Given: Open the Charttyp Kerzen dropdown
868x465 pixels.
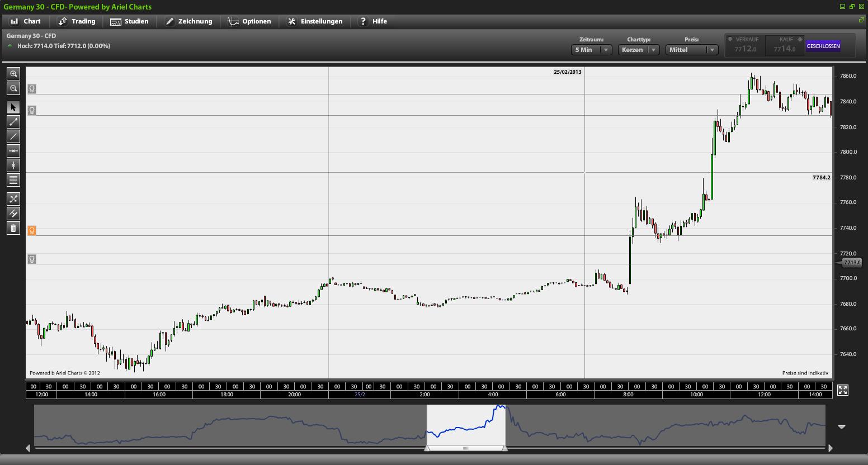Looking at the screenshot, I should (639, 50).
